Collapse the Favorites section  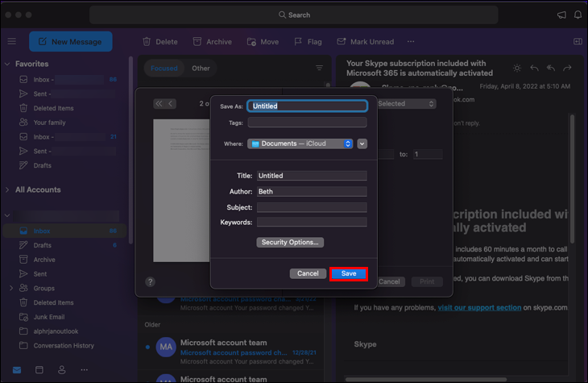pyautogui.click(x=8, y=64)
